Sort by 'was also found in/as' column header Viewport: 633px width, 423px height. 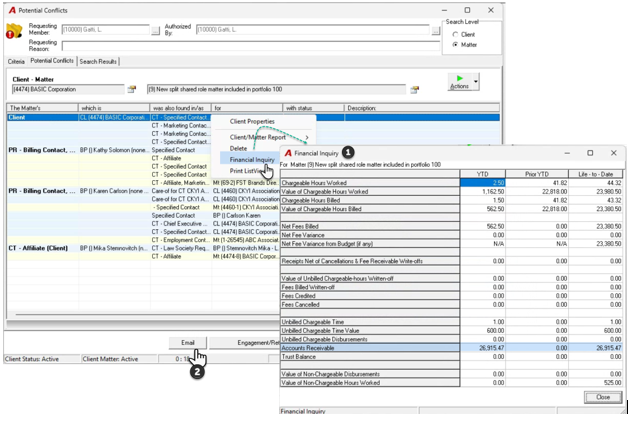180,108
